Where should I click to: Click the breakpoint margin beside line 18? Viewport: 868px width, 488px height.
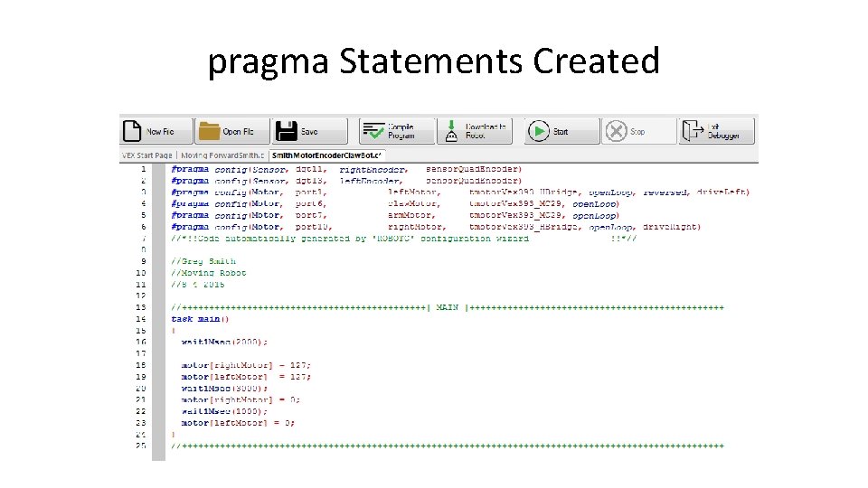click(x=159, y=365)
